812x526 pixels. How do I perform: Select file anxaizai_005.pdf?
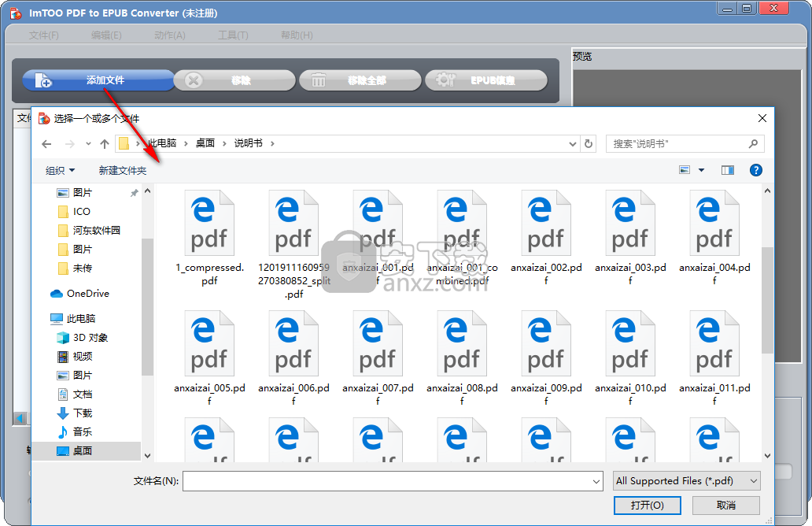[209, 357]
